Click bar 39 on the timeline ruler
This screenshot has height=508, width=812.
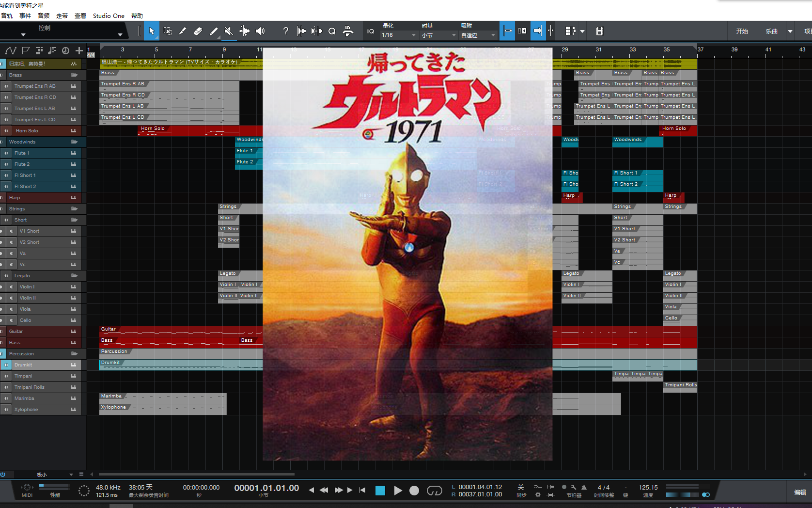pos(734,49)
